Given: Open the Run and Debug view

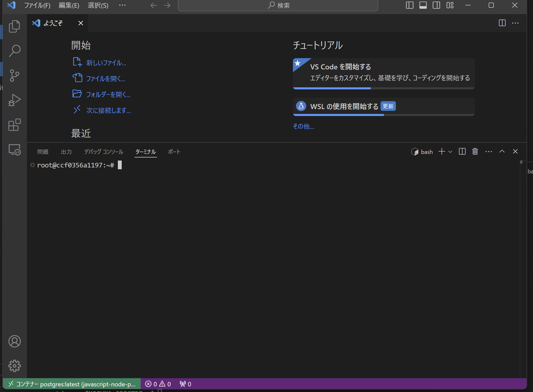Looking at the screenshot, I should (x=14, y=100).
